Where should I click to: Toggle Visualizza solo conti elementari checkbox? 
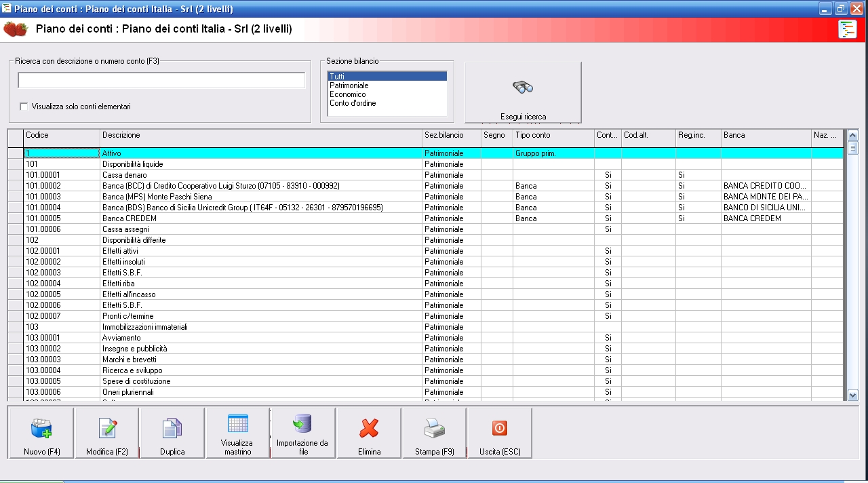pos(24,107)
